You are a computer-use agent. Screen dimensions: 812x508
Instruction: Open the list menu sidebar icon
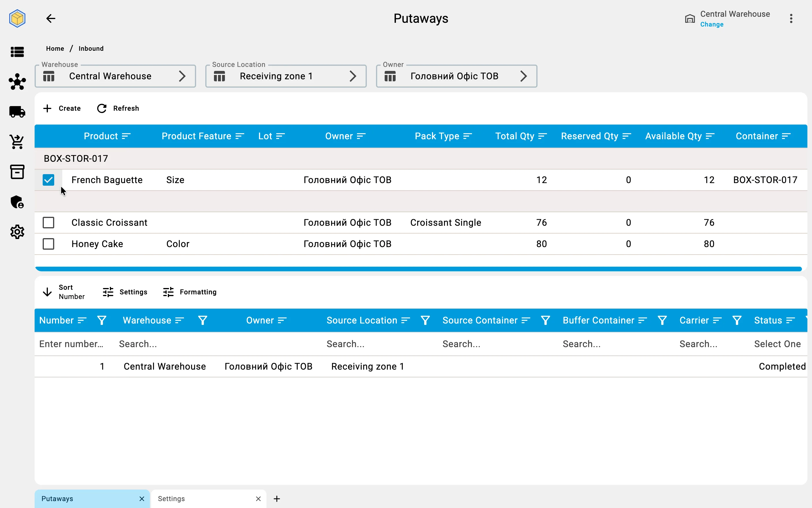pyautogui.click(x=17, y=52)
